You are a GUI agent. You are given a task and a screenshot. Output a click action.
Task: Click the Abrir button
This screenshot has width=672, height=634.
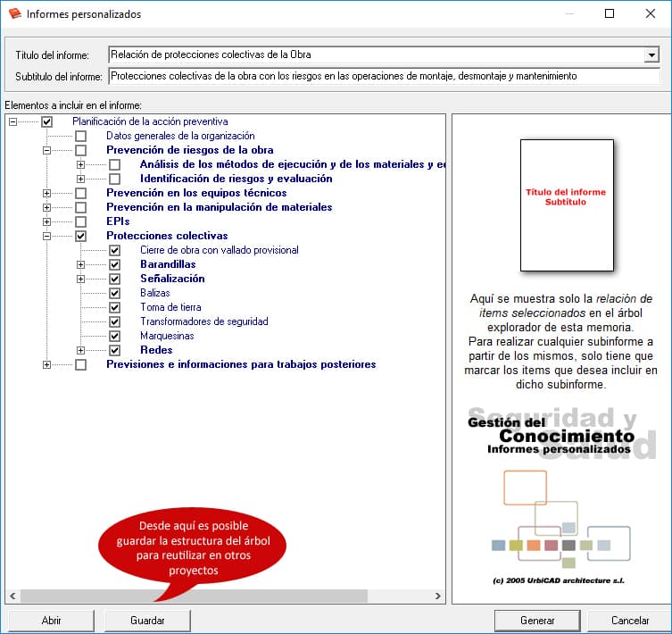pyautogui.click(x=51, y=621)
